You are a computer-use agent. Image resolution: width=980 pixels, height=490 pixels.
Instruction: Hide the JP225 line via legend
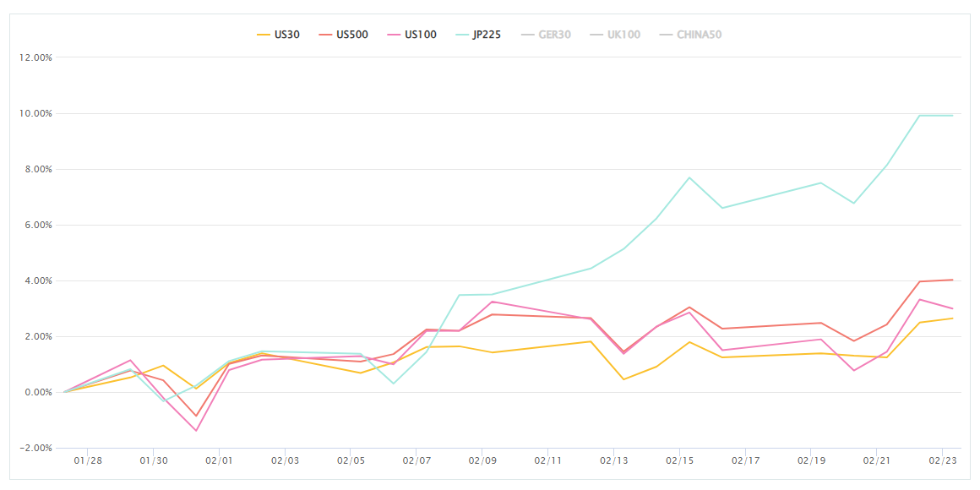[479, 35]
